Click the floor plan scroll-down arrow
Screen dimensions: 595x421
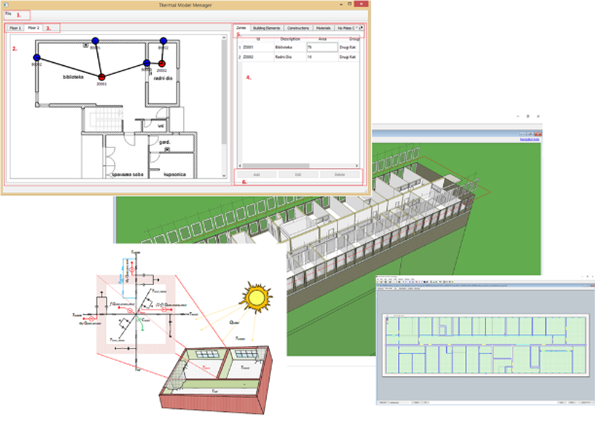tap(224, 176)
